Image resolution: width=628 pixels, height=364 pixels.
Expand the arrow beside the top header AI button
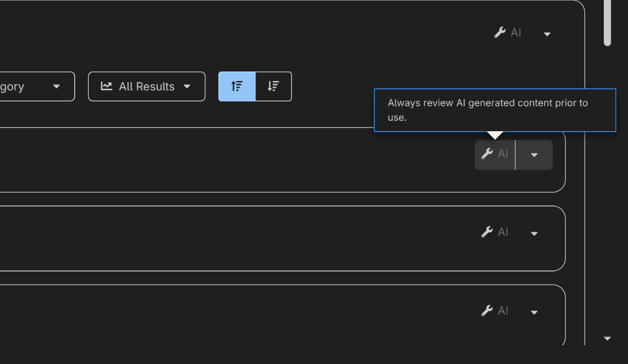547,34
